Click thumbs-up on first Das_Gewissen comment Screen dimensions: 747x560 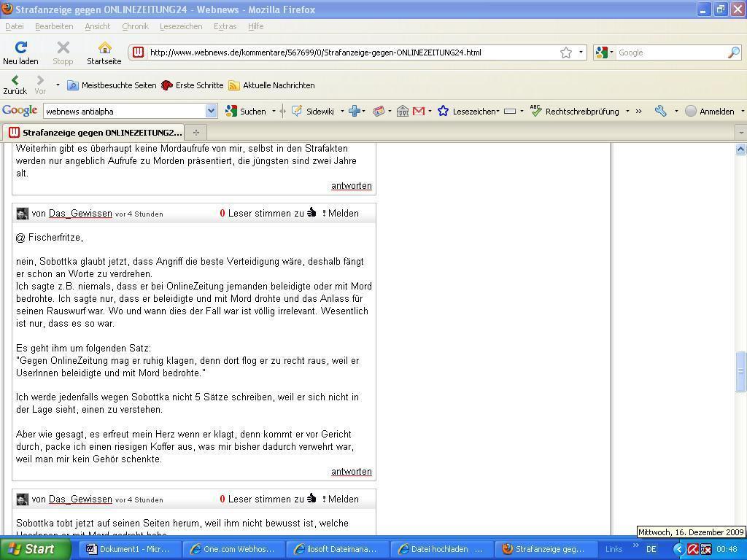click(x=312, y=213)
